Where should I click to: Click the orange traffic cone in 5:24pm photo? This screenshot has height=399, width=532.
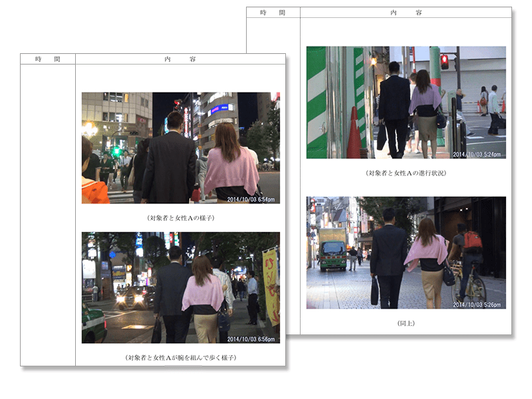(x=354, y=136)
